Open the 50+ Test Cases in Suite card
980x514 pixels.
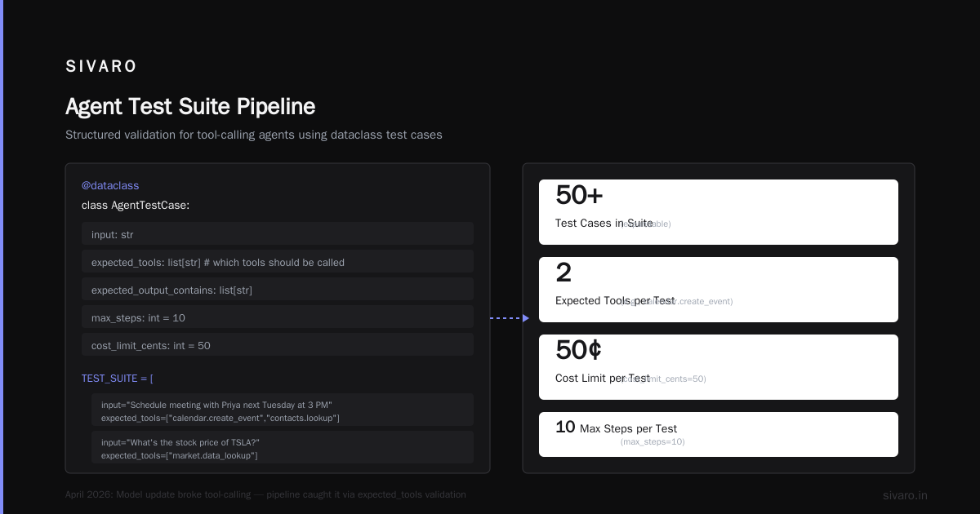point(719,212)
